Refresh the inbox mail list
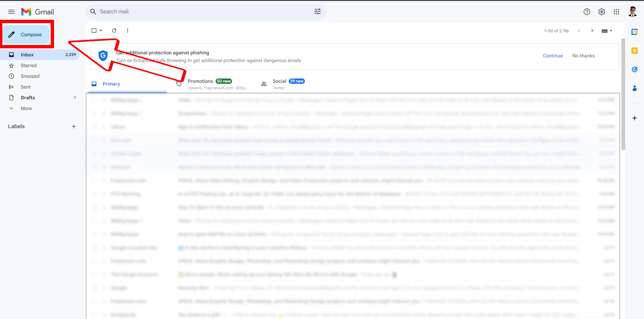Image resolution: width=644 pixels, height=319 pixels. tap(114, 31)
